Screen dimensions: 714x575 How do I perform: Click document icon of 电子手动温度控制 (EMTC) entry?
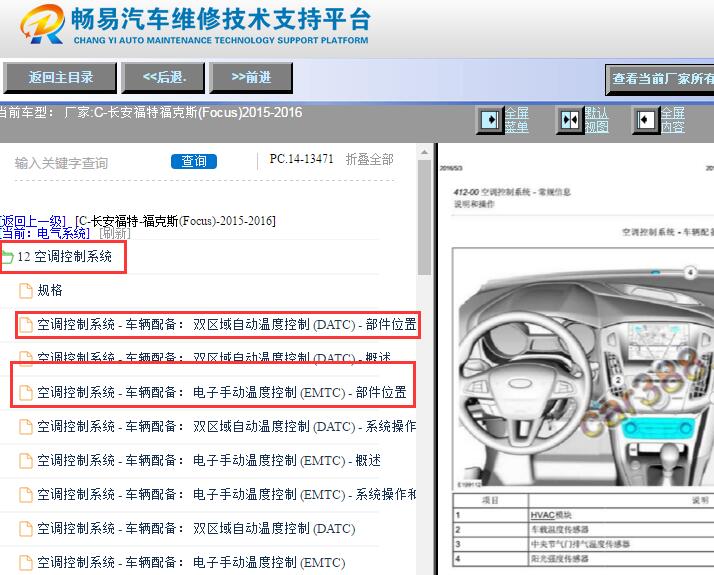(26, 563)
